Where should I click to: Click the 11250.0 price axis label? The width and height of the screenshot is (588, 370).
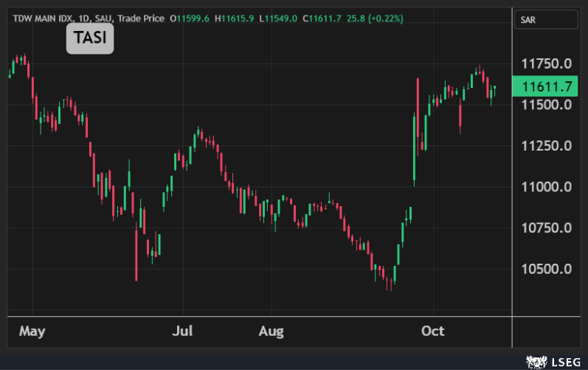click(x=547, y=145)
